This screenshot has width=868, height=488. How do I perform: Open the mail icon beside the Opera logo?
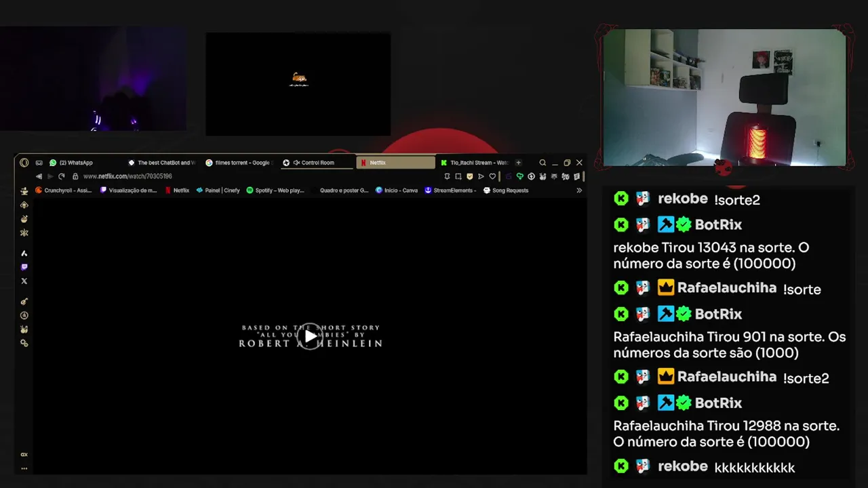39,163
